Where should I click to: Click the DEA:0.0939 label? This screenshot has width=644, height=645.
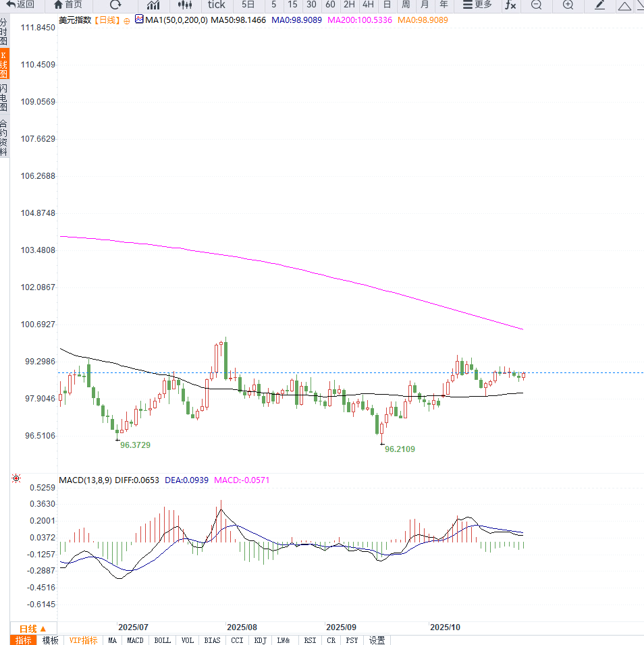coord(186,480)
